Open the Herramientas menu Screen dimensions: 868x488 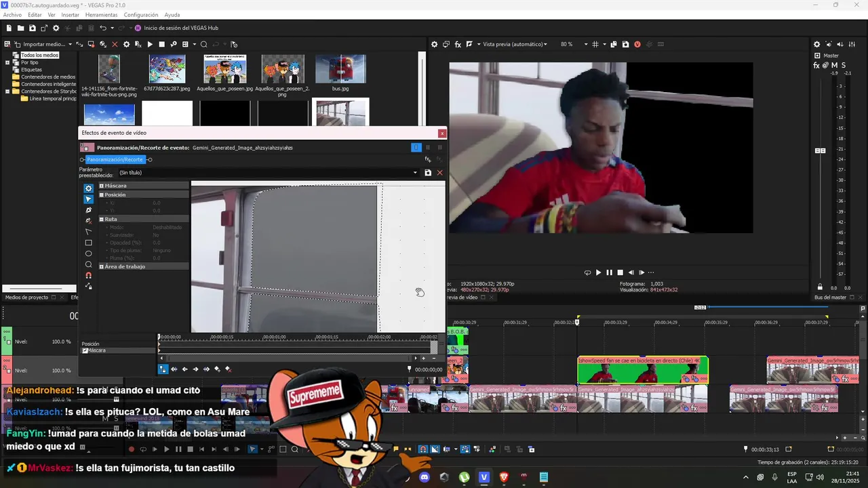click(x=101, y=15)
